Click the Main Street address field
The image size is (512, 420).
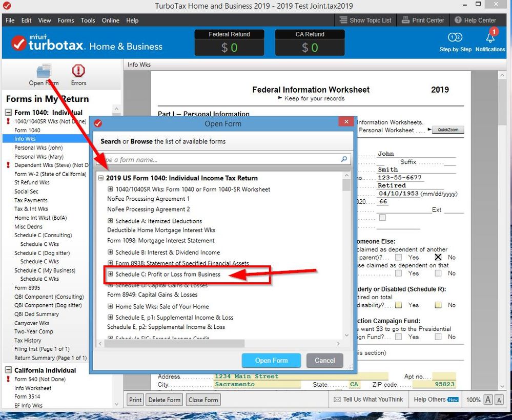pos(301,376)
